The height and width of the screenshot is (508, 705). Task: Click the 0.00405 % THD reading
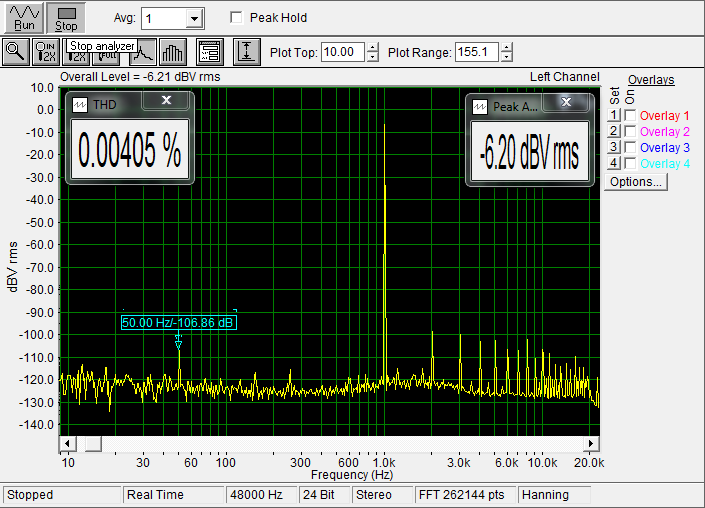130,150
